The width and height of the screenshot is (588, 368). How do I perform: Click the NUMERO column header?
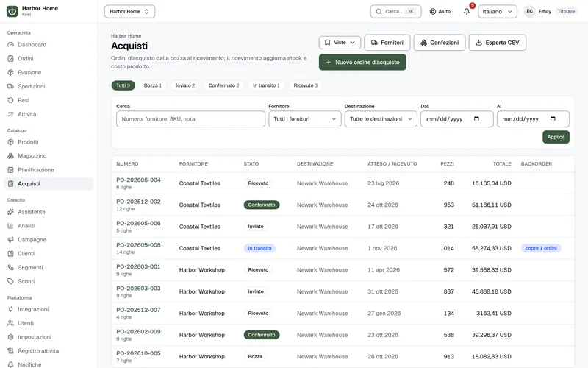127,163
